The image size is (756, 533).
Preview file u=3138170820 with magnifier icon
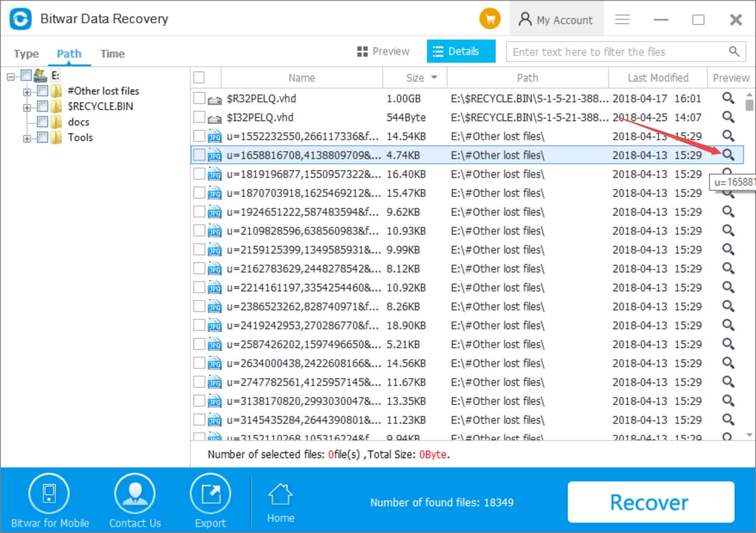(x=728, y=401)
